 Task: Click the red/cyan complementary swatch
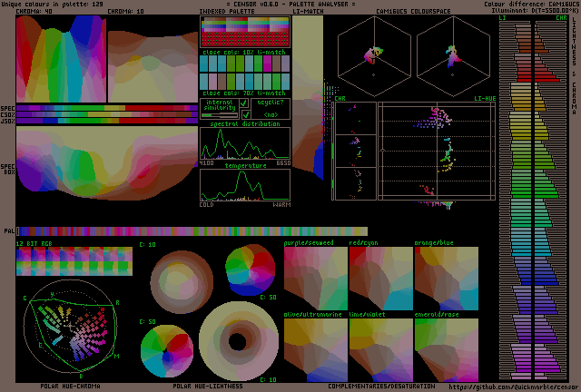380,279
